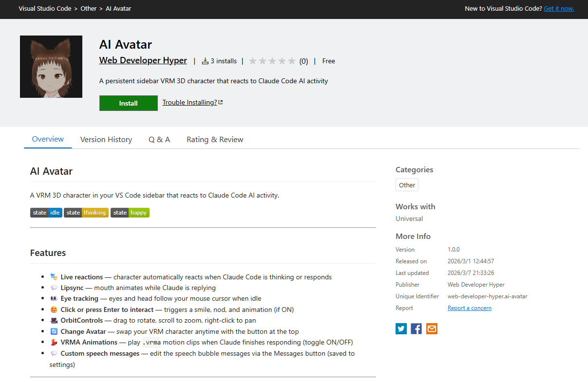This screenshot has height=382, width=588.
Task: Click the state idle badge
Action: pos(46,213)
